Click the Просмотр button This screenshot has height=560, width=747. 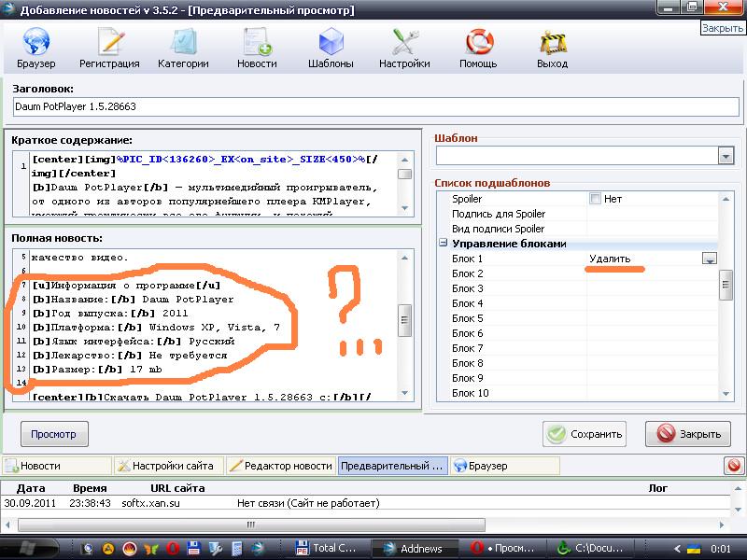coord(54,434)
